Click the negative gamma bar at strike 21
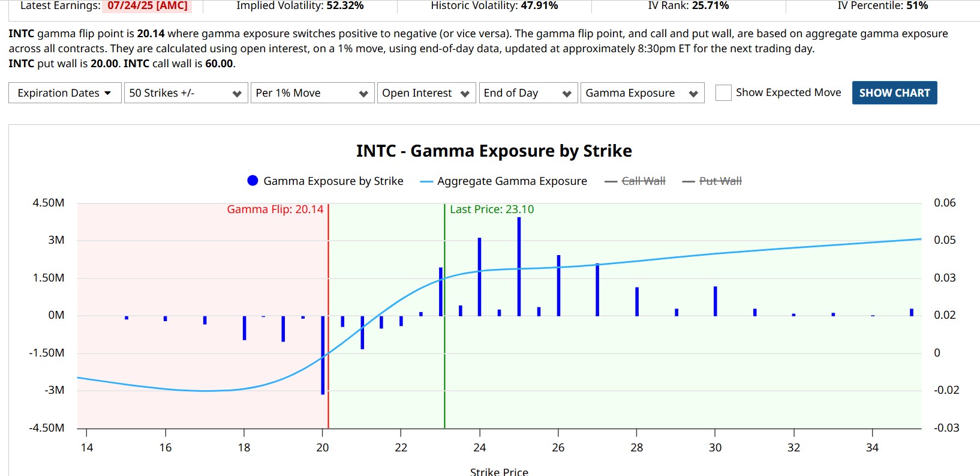 pyautogui.click(x=362, y=333)
